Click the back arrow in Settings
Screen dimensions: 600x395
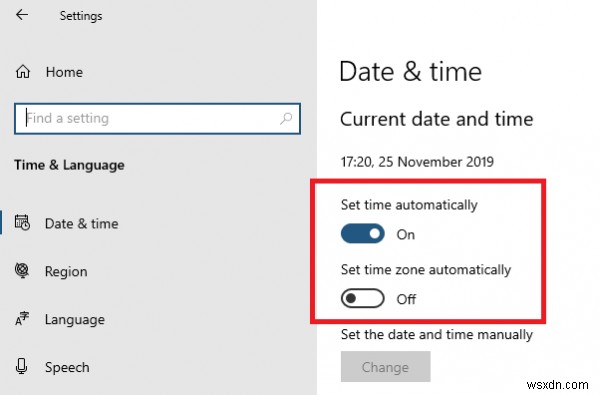click(x=22, y=15)
